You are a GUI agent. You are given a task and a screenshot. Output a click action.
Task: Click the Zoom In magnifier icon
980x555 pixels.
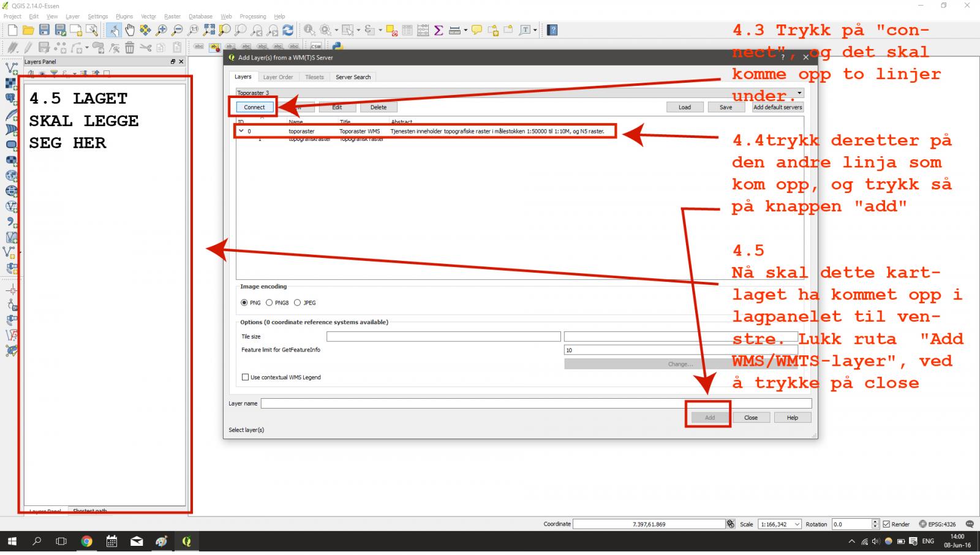coord(161,30)
